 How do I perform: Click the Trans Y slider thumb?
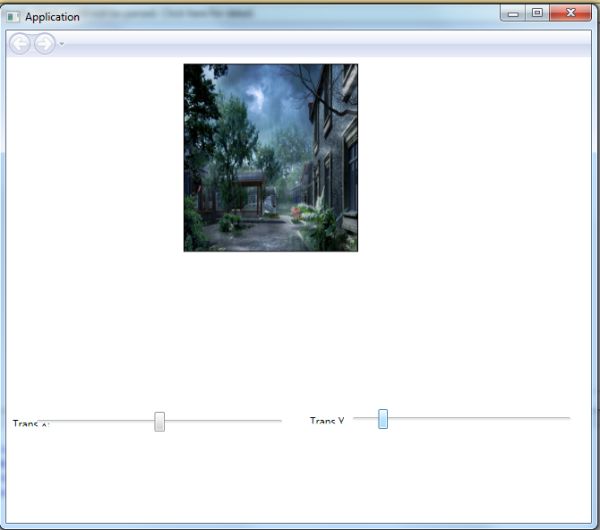tap(383, 419)
